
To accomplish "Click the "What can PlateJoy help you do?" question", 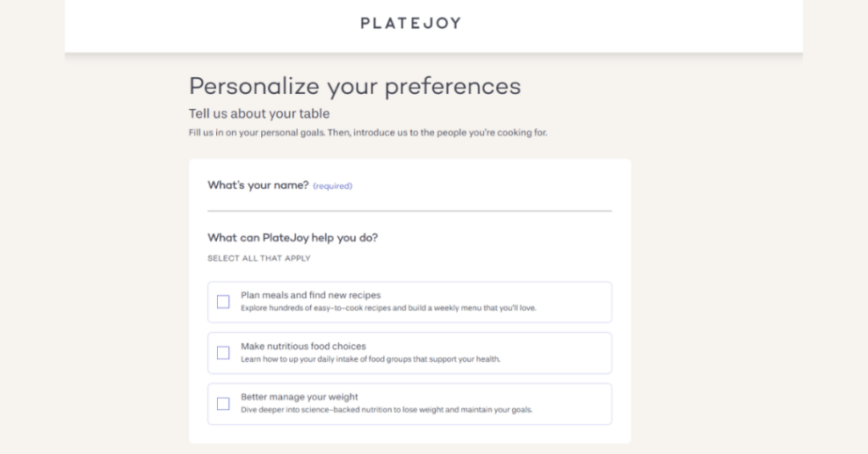I will click(292, 238).
